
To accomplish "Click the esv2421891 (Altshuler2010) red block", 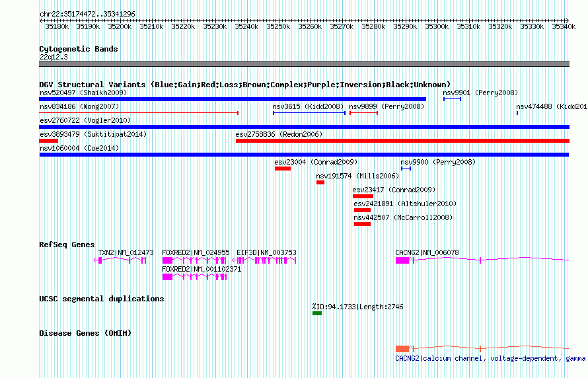I will tap(362, 210).
